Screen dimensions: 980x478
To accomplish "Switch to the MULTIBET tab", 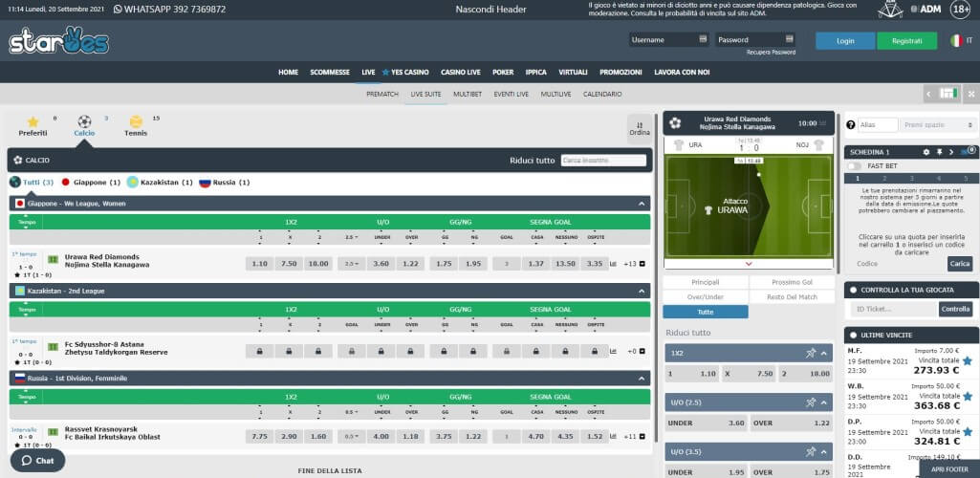I will pyautogui.click(x=468, y=95).
